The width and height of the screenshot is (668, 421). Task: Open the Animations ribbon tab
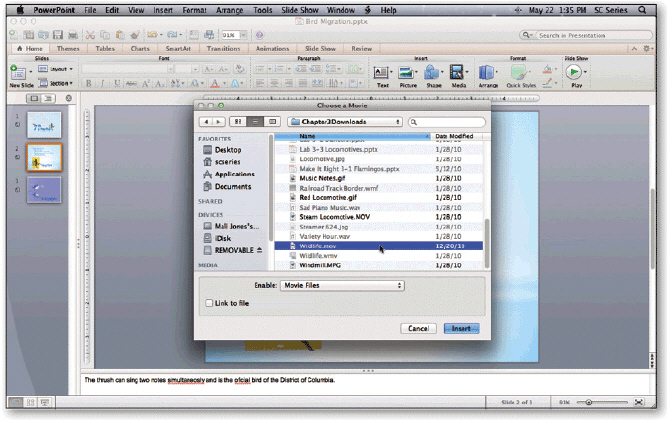(272, 49)
